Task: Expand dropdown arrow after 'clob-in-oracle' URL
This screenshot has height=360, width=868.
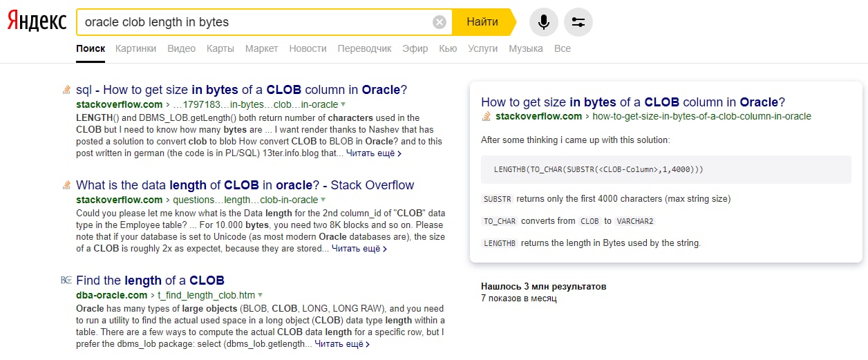Action: (x=323, y=200)
